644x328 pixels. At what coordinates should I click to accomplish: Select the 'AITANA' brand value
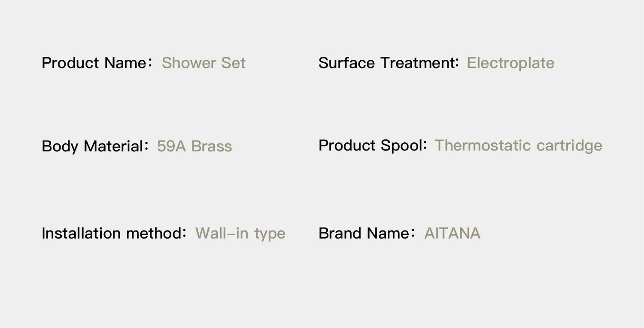coord(452,233)
